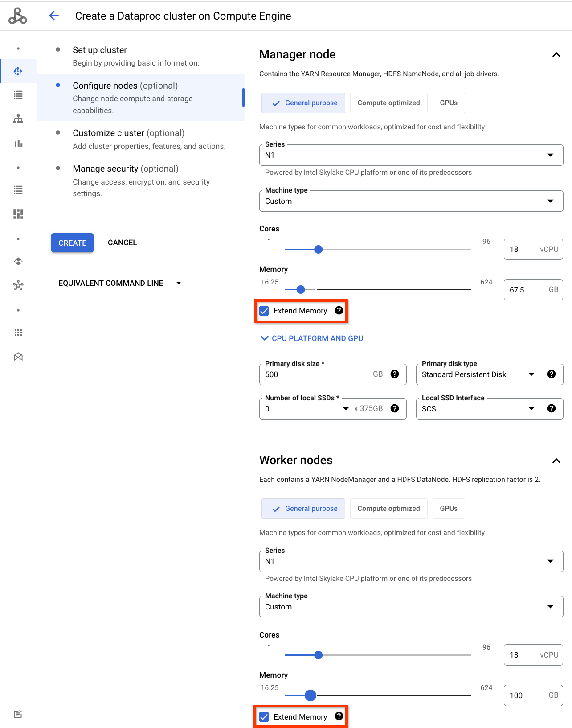The width and height of the screenshot is (572, 728).
Task: Open help for Worker nodes Extend Memory
Action: [x=339, y=716]
